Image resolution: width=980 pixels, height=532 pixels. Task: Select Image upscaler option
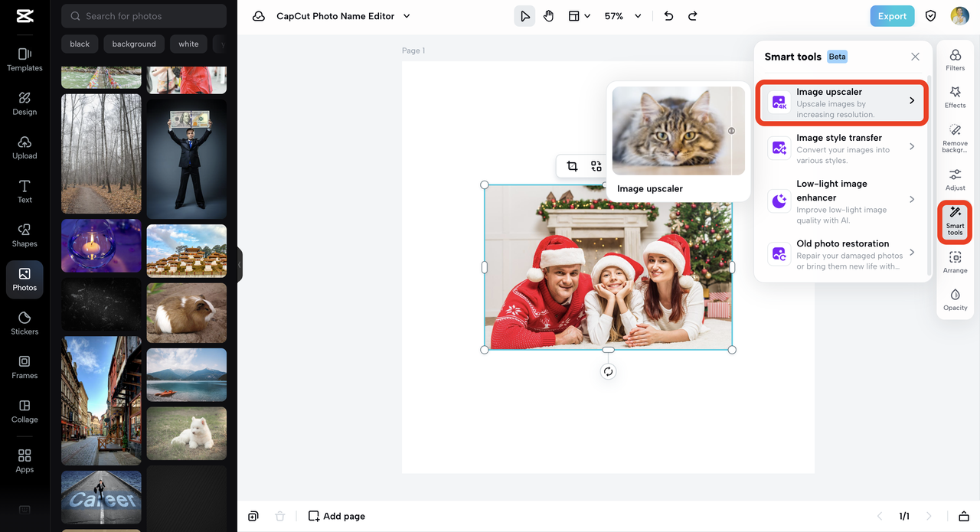click(842, 102)
